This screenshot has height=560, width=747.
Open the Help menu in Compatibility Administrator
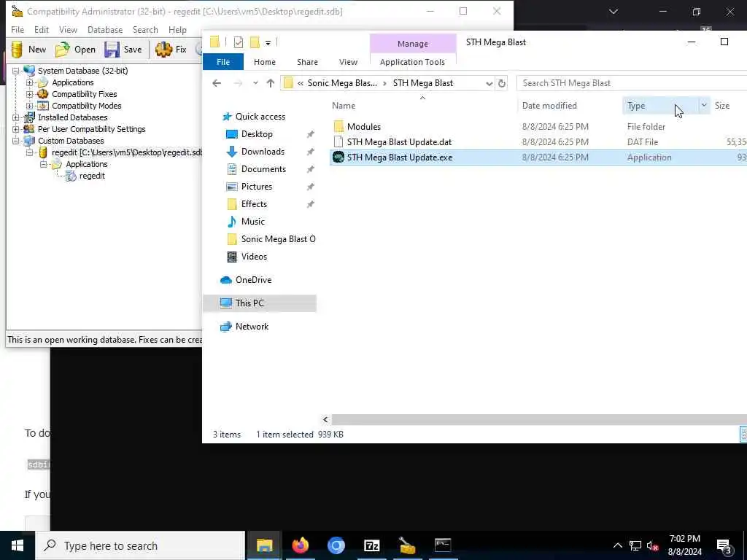pos(177,29)
